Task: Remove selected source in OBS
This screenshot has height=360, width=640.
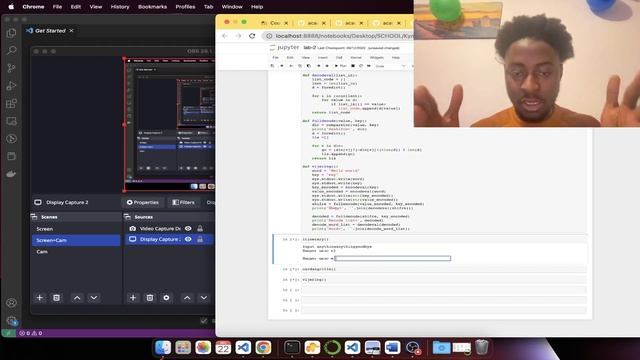Action: click(150, 298)
